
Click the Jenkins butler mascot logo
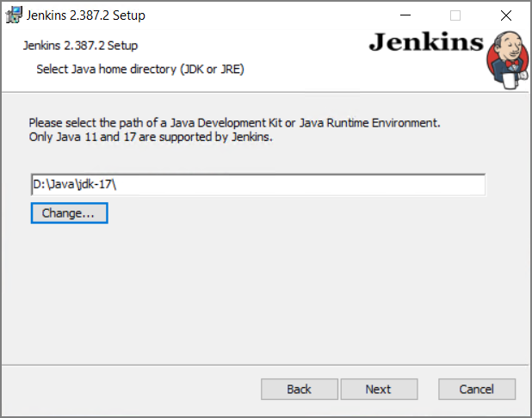click(x=507, y=60)
